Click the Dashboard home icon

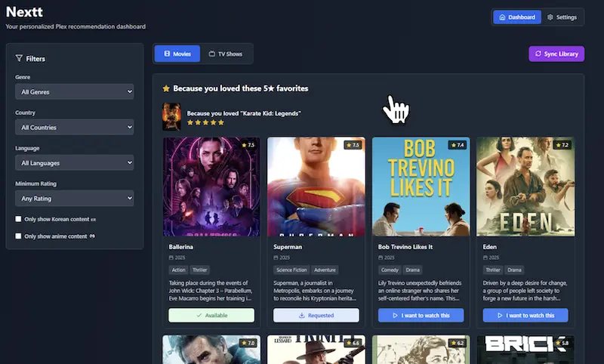(502, 17)
